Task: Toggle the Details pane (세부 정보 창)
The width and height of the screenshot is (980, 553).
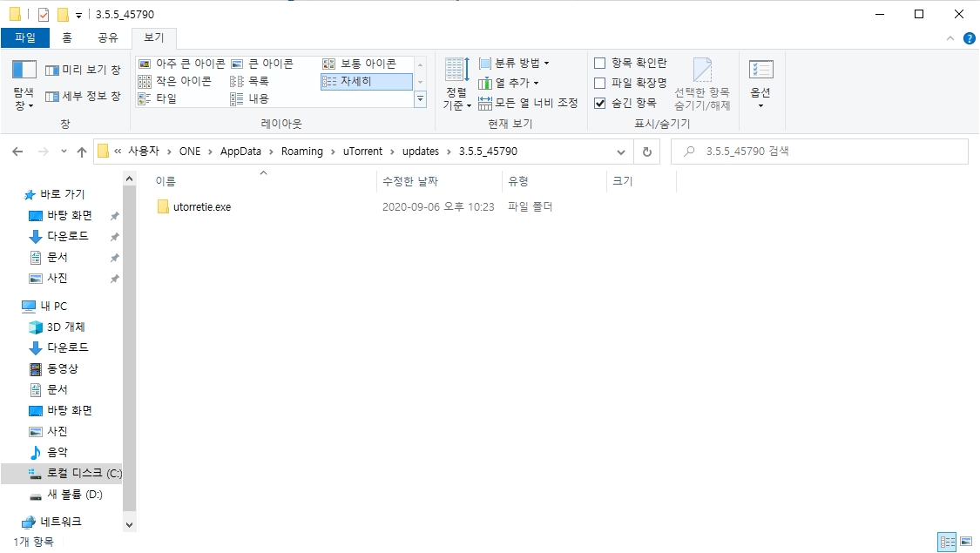Action: coord(83,96)
